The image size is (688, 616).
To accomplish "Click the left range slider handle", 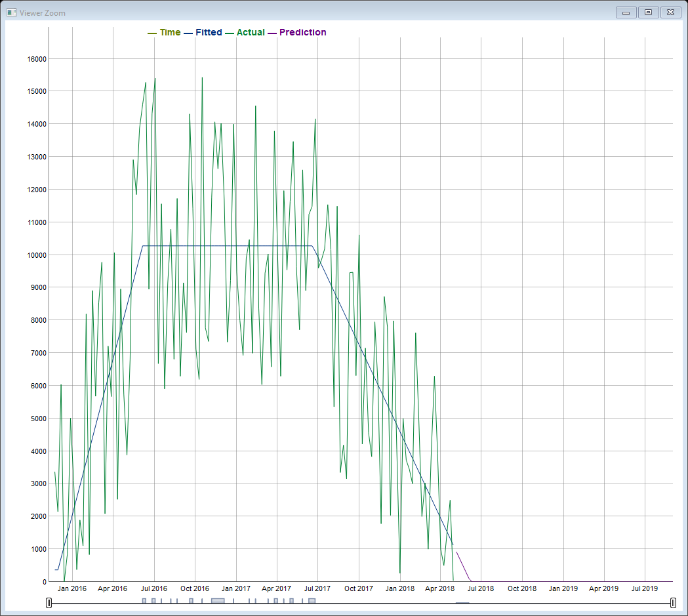I will pos(49,603).
